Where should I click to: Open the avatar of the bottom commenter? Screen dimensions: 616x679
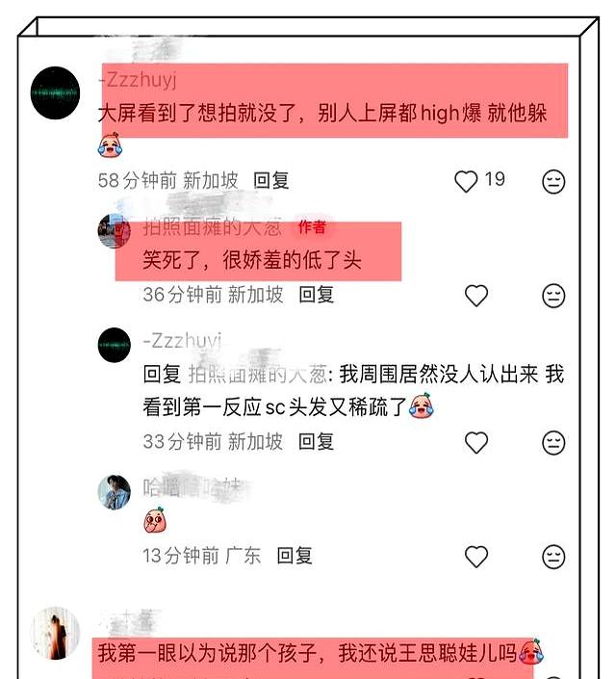tap(56, 633)
